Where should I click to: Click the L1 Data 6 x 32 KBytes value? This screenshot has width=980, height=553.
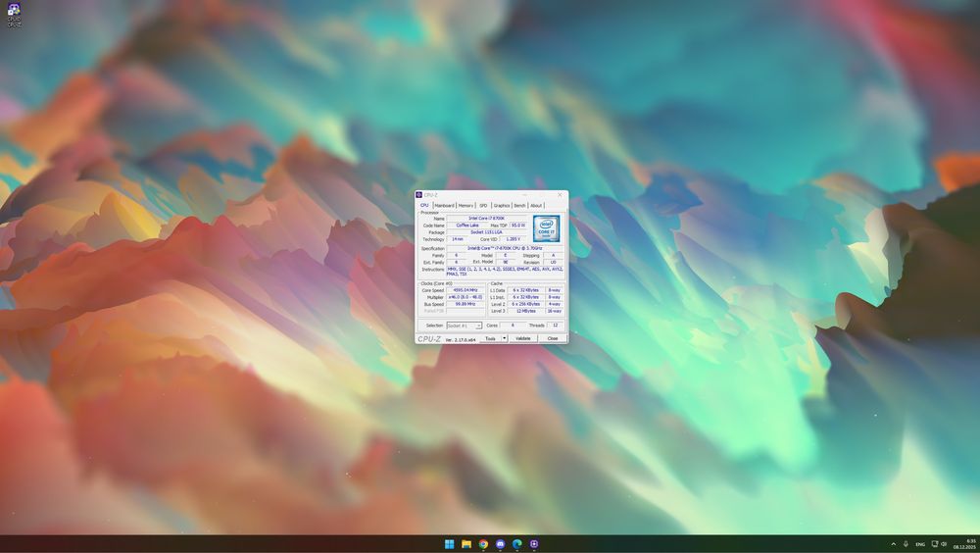[x=525, y=290]
